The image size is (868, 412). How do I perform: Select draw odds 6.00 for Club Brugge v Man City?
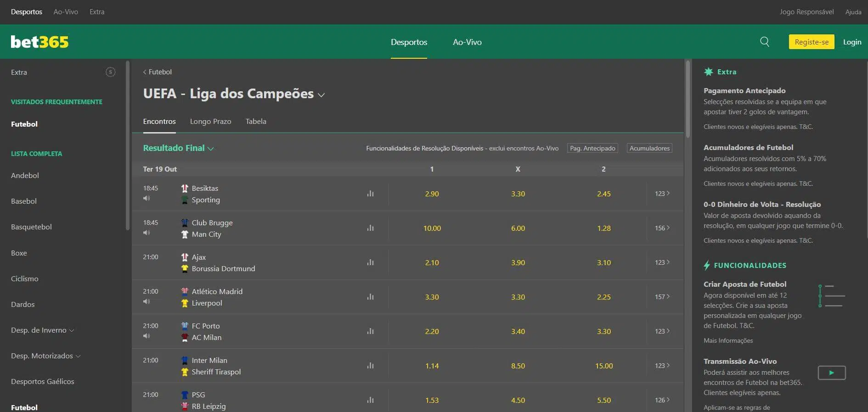518,228
